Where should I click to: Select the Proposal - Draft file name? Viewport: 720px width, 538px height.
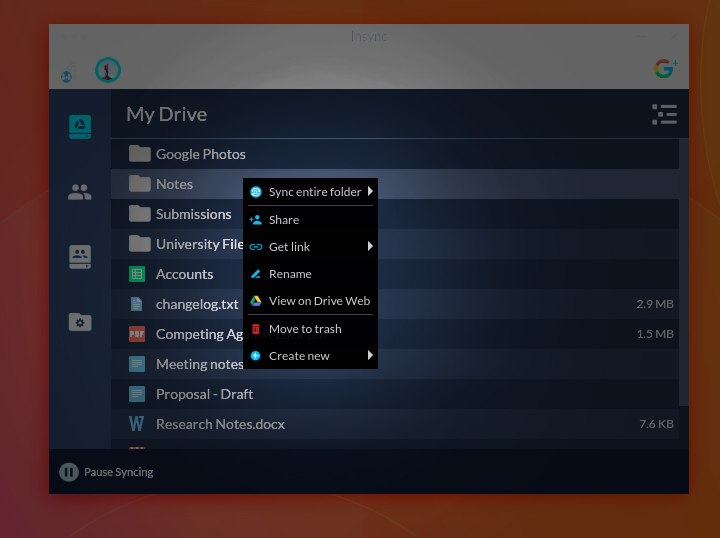tap(204, 394)
